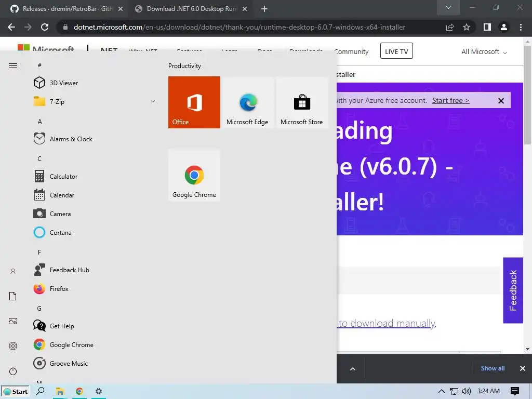
Task: Open Documents from the Start sidebar
Action: point(13,296)
